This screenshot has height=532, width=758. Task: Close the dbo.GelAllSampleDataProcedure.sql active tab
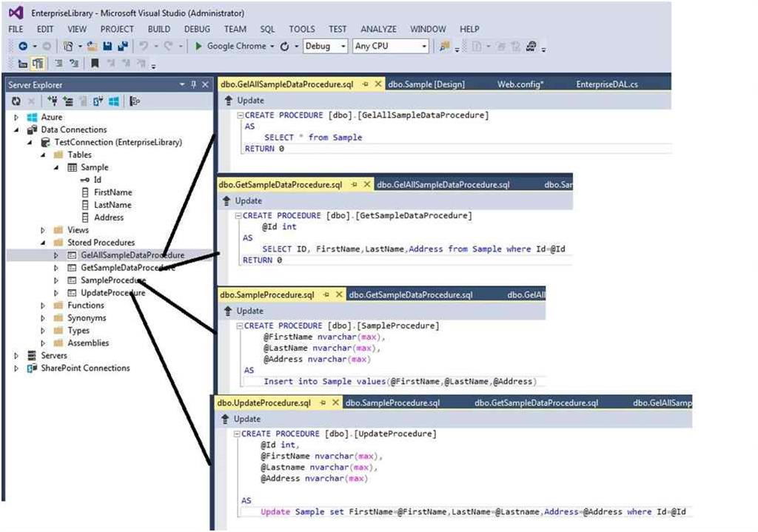point(378,84)
